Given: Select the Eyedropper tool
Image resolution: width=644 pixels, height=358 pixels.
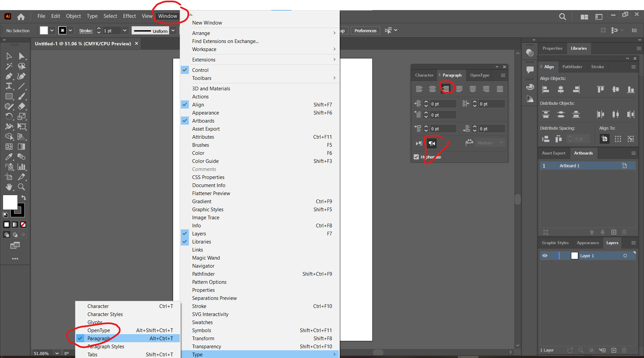Looking at the screenshot, I should [x=9, y=157].
